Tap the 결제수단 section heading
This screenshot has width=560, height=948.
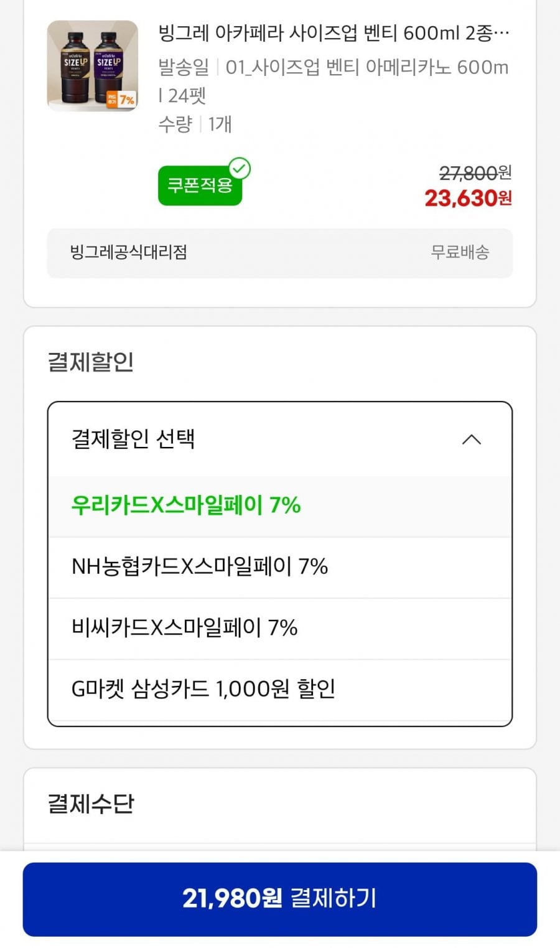[x=91, y=804]
